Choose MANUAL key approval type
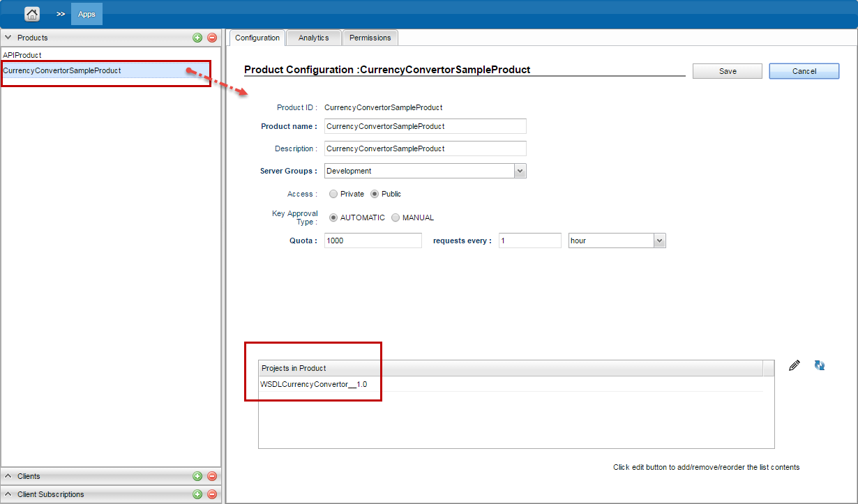 tap(396, 217)
